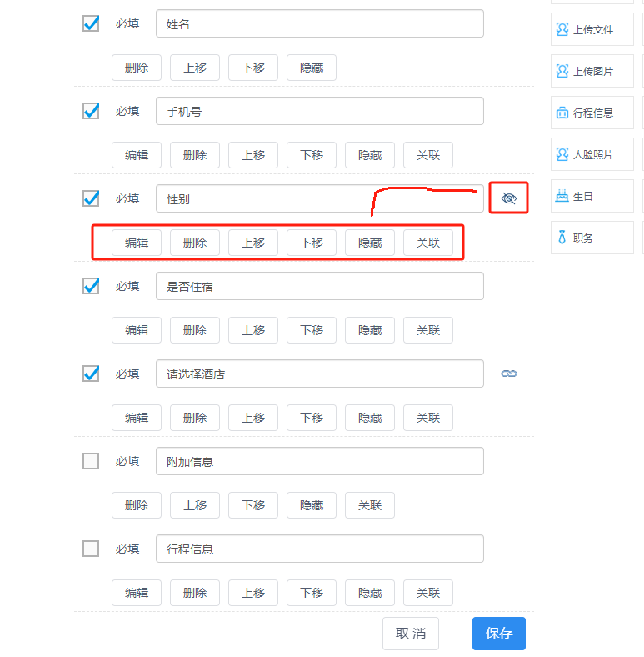Uncheck 必填 checkbox for 手机号
The height and width of the screenshot is (657, 644).
pyautogui.click(x=91, y=111)
